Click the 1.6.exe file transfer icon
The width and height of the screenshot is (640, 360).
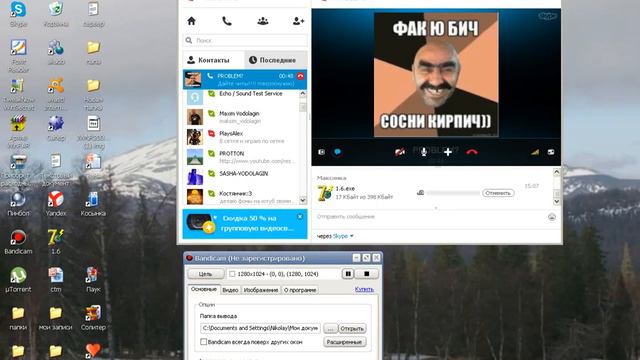[325, 193]
